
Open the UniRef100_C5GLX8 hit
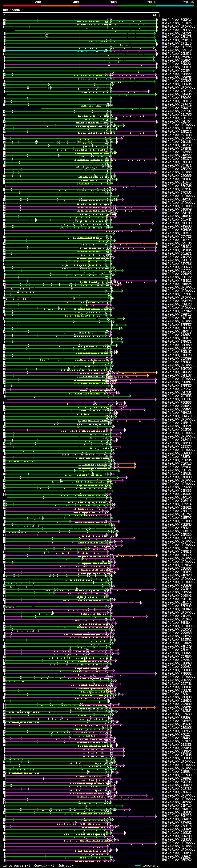coord(176,304)
